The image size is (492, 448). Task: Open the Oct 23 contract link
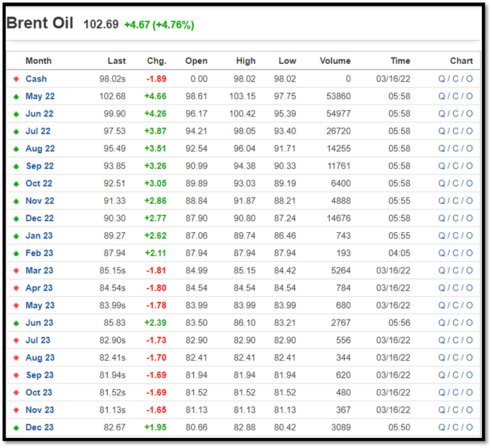[39, 392]
